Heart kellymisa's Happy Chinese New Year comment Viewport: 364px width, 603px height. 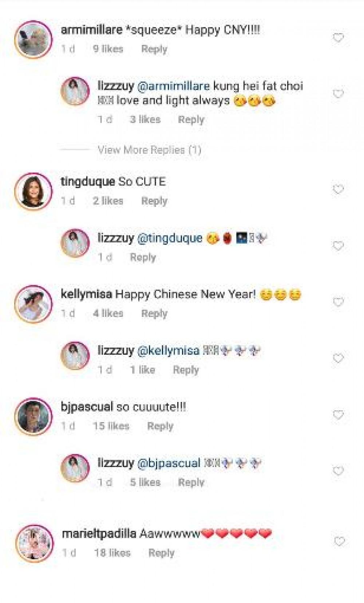339,302
